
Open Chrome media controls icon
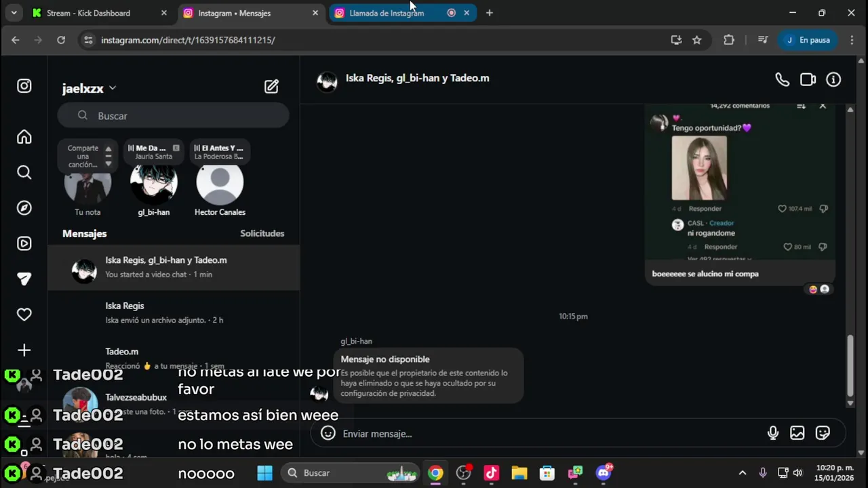[x=762, y=40]
